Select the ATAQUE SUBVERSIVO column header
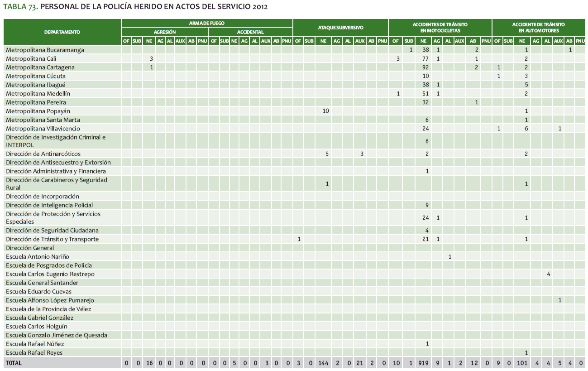The height and width of the screenshot is (371, 588). tap(340, 28)
